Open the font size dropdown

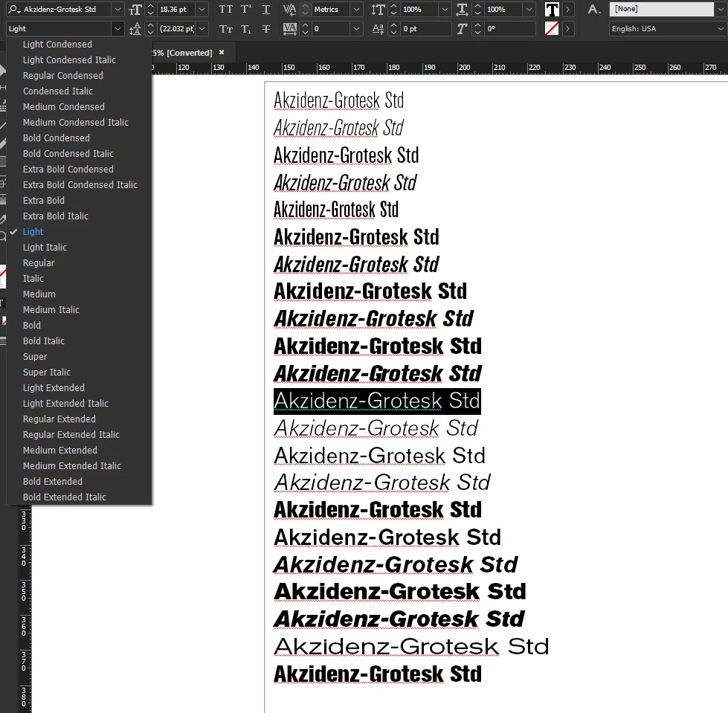(x=202, y=9)
